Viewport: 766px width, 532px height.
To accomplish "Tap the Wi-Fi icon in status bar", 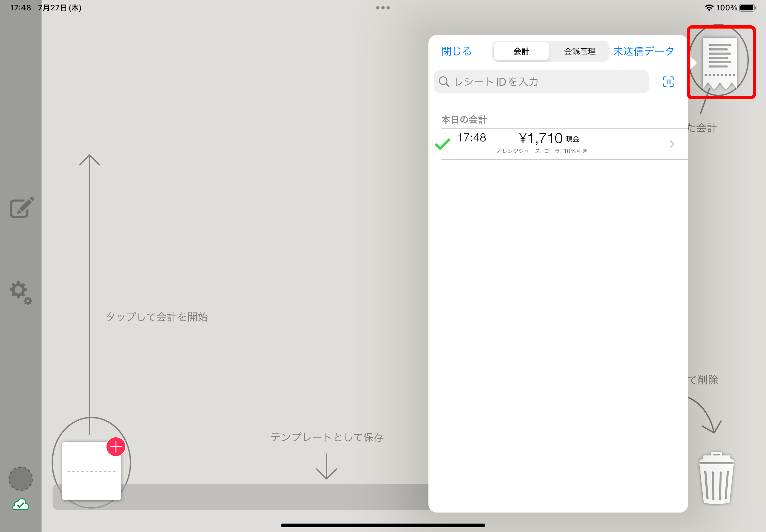I will click(709, 8).
